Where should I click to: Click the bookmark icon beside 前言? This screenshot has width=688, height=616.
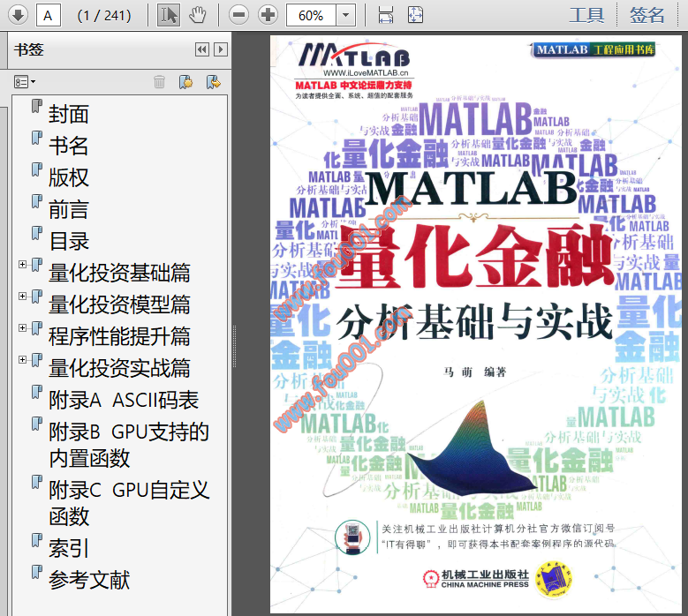37,201
